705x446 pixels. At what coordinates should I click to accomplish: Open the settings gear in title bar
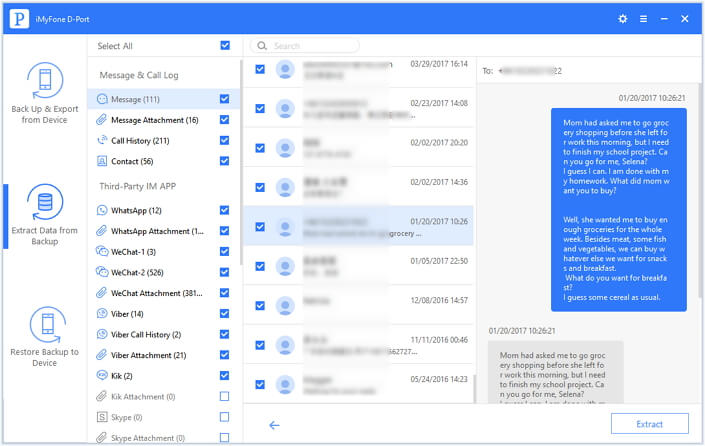(x=623, y=19)
